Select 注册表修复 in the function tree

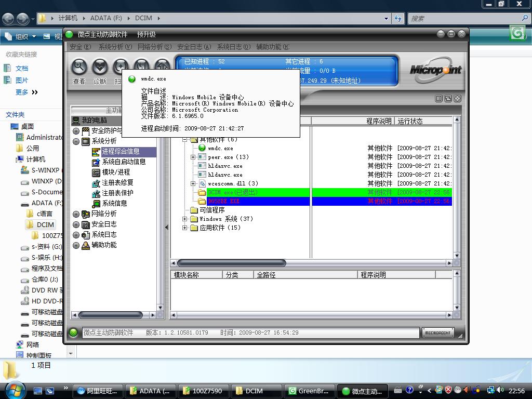pos(117,183)
